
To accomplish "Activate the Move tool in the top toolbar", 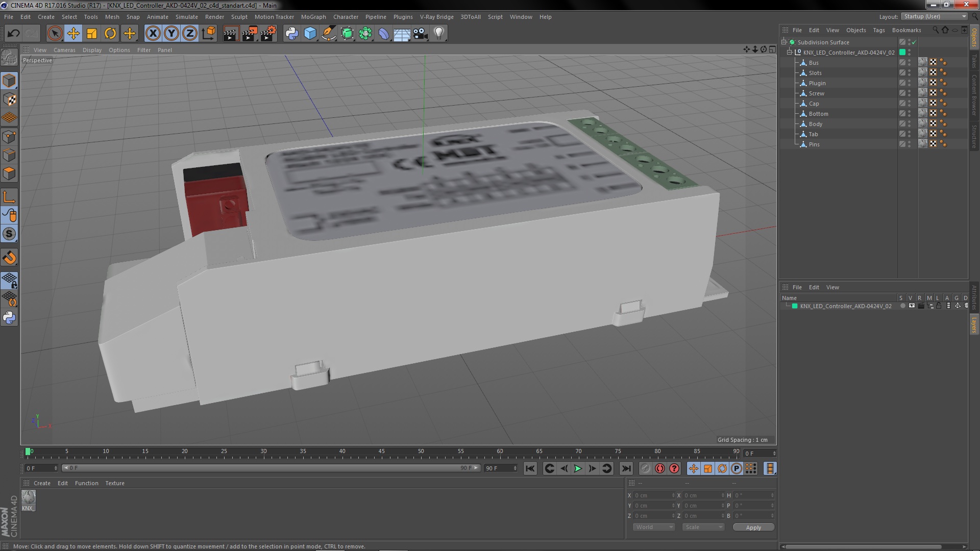I will point(73,34).
